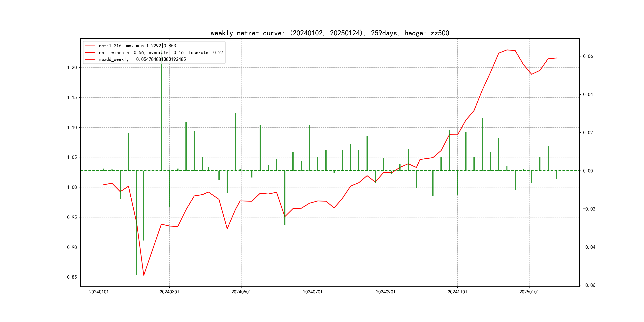644x322 pixels.
Task: Click the 20240501 x-axis date label
Action: [241, 292]
